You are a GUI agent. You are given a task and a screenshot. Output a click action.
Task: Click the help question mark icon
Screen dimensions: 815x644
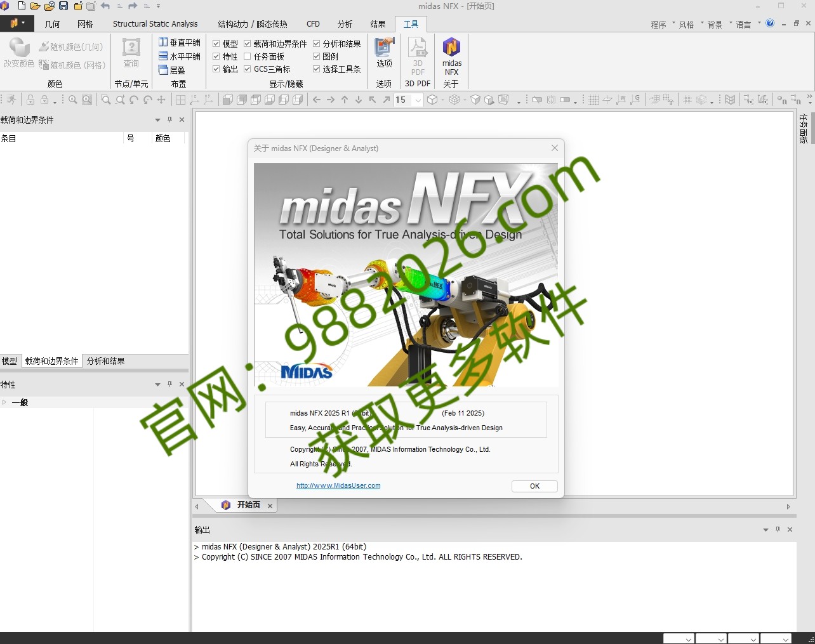point(770,23)
